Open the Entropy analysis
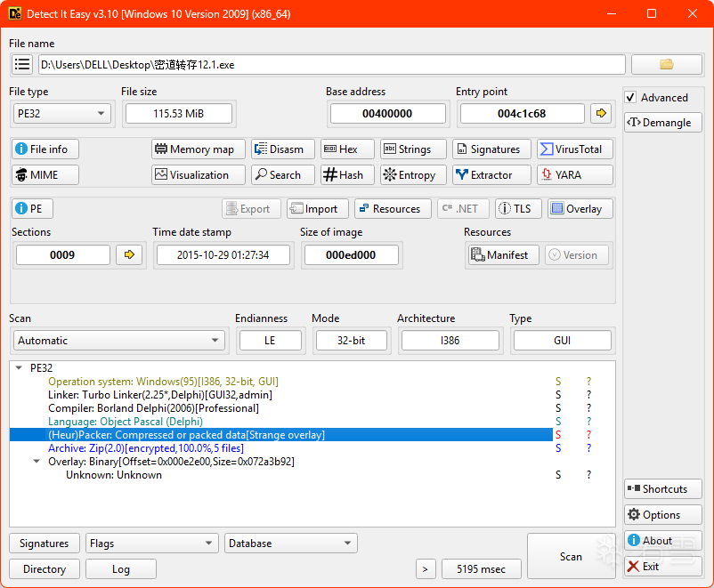This screenshot has width=714, height=588. click(x=413, y=174)
